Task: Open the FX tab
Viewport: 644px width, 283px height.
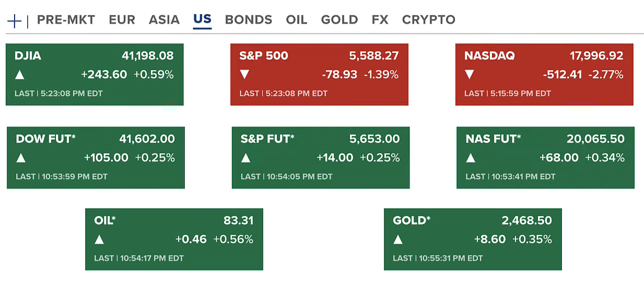Action: (380, 20)
